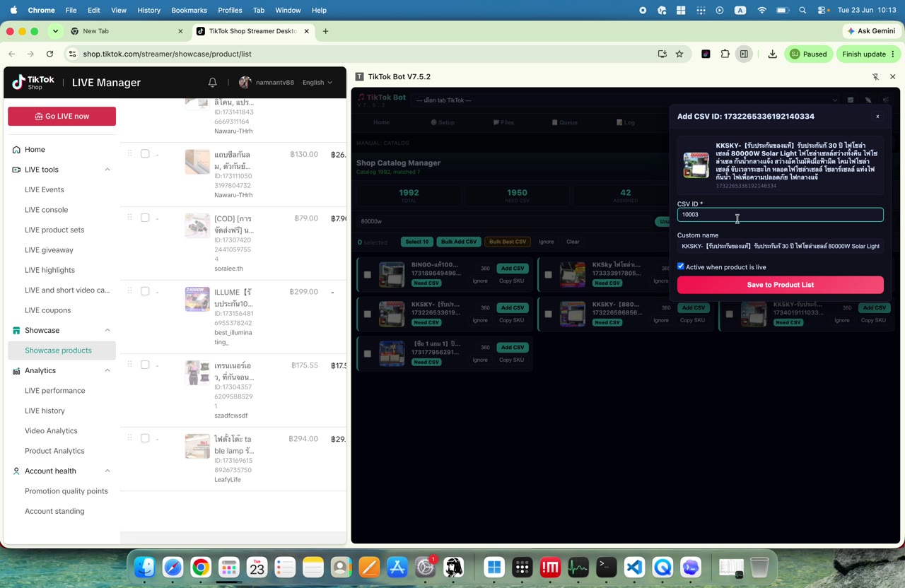Reload the page in Chrome
This screenshot has width=905, height=588.
49,54
